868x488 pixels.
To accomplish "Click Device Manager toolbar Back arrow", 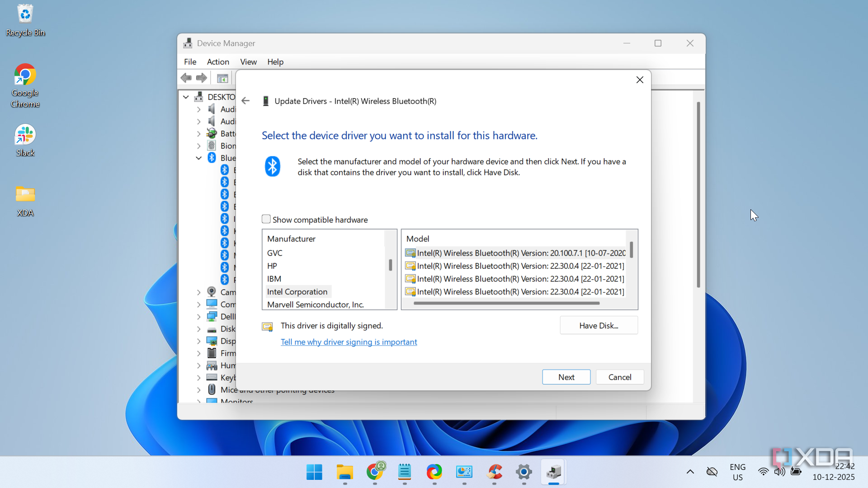I will click(186, 78).
